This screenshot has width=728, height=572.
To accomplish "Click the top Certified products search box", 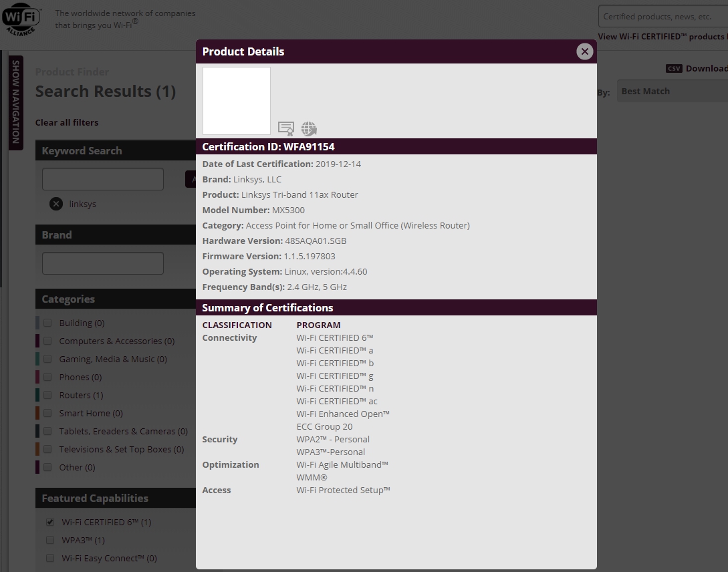I will [663, 17].
